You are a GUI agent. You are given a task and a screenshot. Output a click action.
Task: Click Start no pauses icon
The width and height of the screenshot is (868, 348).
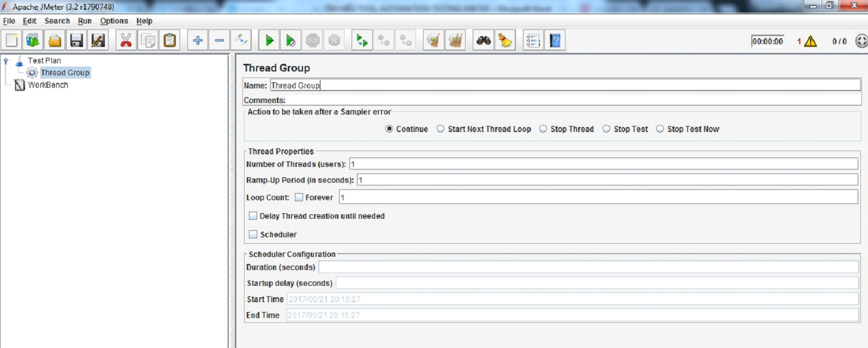point(291,40)
